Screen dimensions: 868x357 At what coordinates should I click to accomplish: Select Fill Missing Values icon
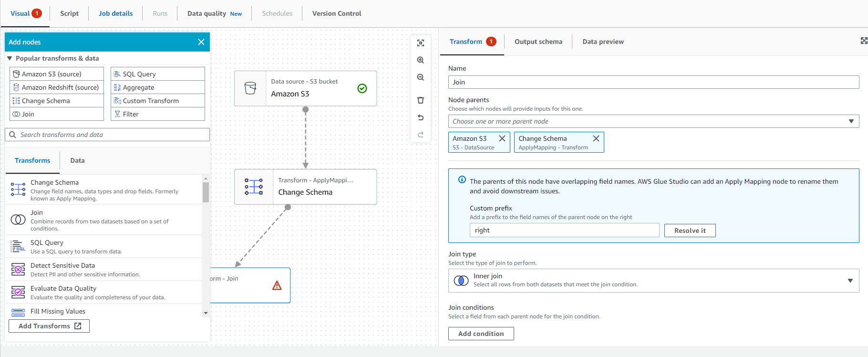pyautogui.click(x=18, y=313)
